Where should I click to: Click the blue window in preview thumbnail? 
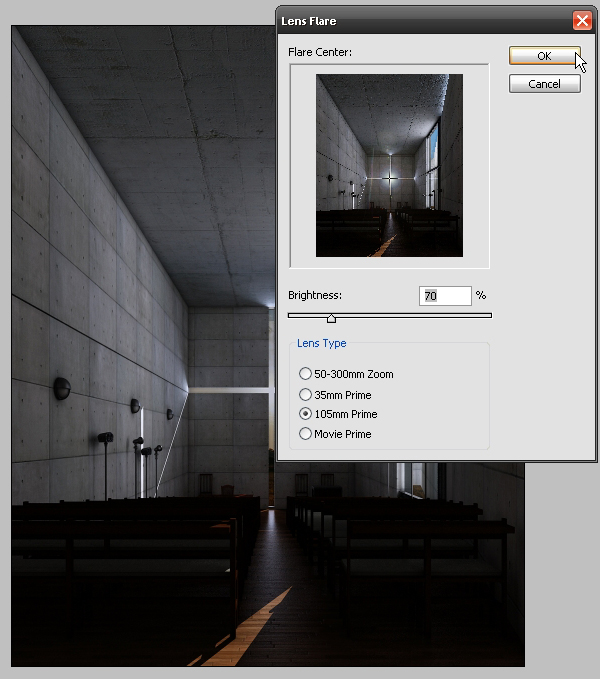(433, 152)
